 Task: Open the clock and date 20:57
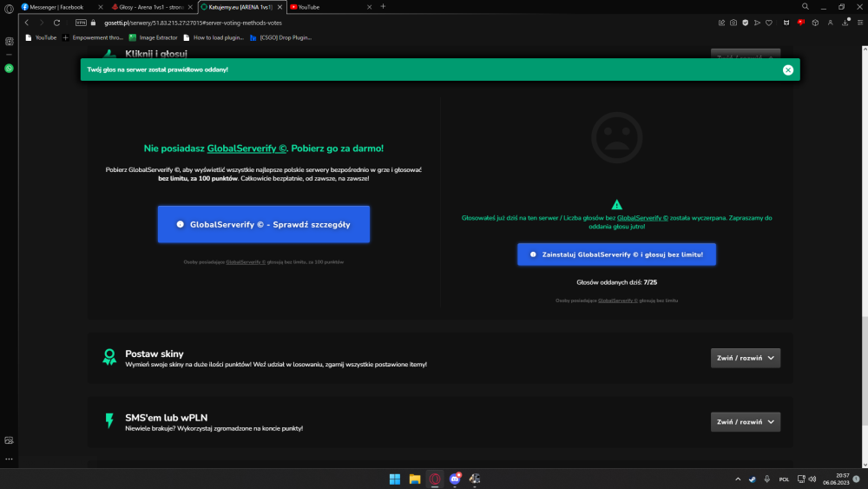836,479
